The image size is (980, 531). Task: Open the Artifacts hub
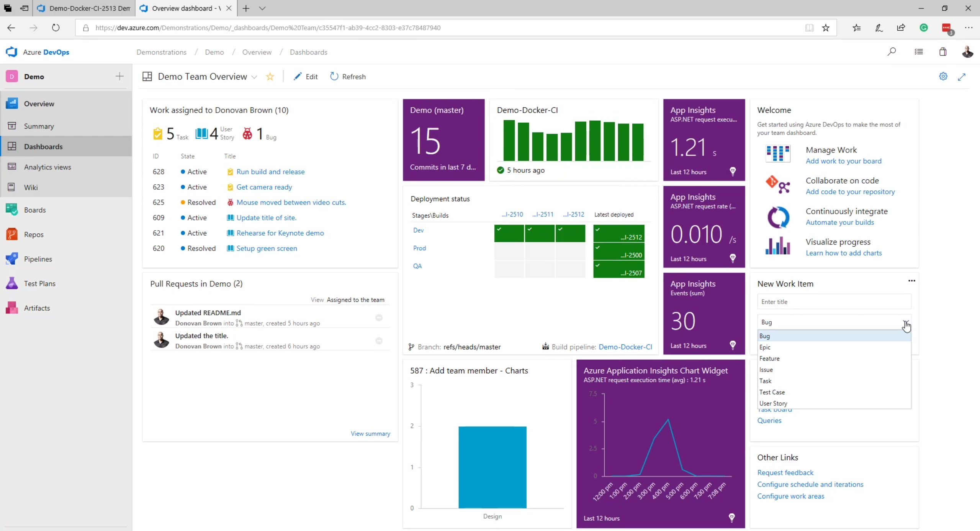[x=66, y=308]
